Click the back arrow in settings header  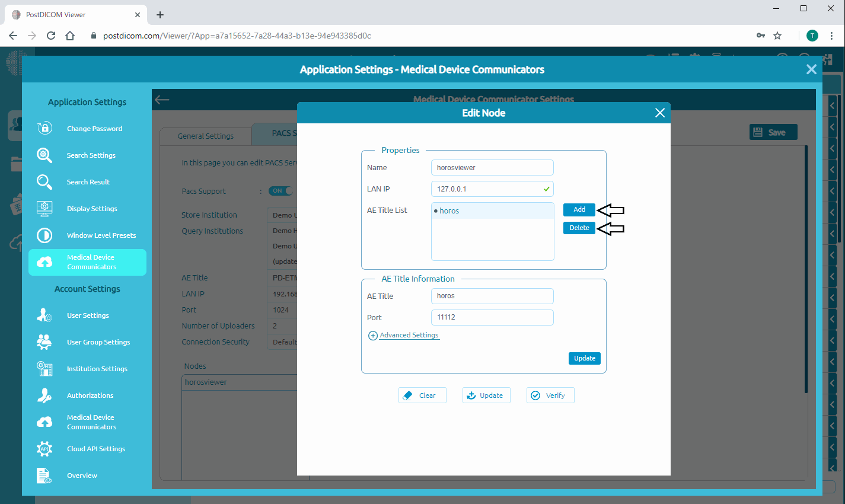(162, 100)
